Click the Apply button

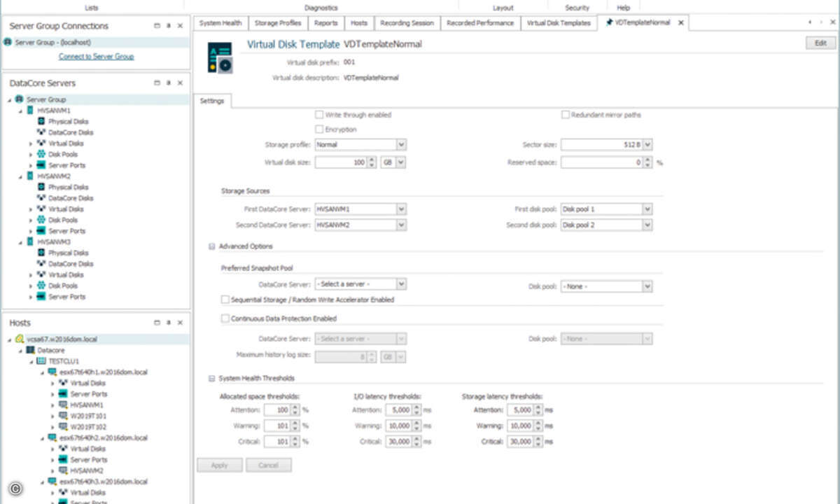pos(219,465)
